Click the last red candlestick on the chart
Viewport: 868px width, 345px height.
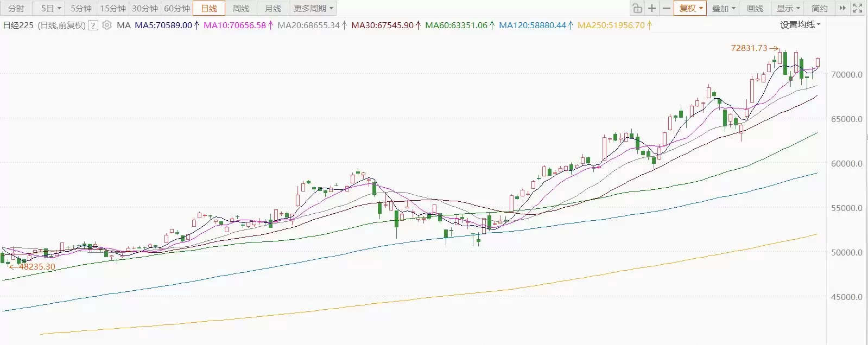tap(818, 62)
